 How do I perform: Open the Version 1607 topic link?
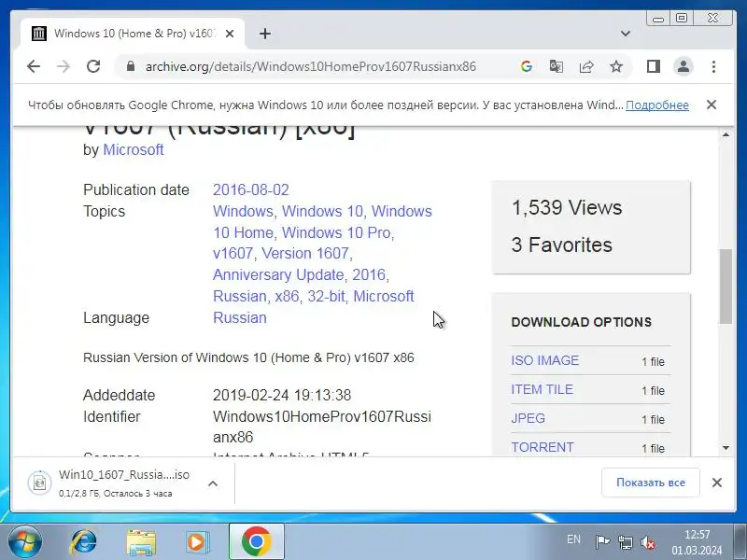(305, 253)
